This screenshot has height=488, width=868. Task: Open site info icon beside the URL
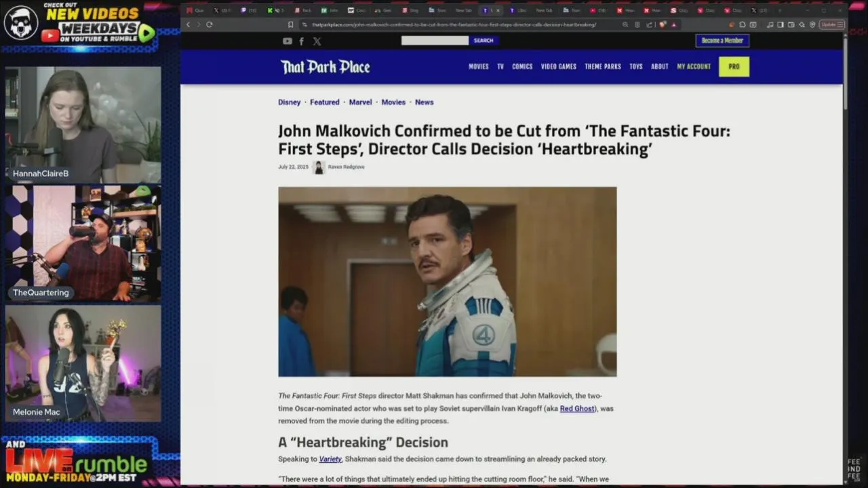pos(304,24)
